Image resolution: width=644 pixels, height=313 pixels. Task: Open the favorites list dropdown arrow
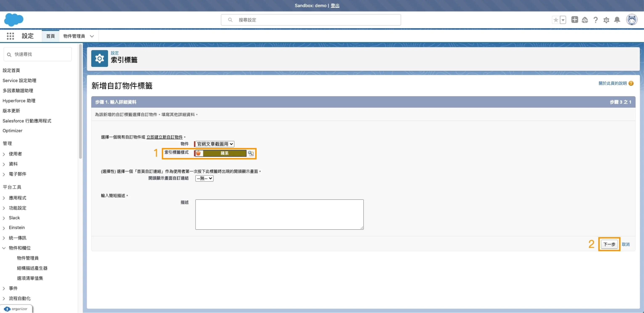coord(563,20)
